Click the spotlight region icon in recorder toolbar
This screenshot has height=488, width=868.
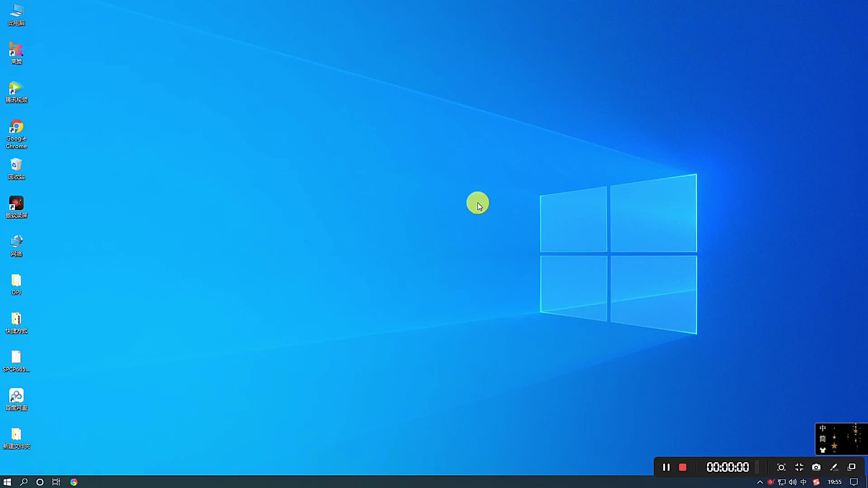point(781,467)
